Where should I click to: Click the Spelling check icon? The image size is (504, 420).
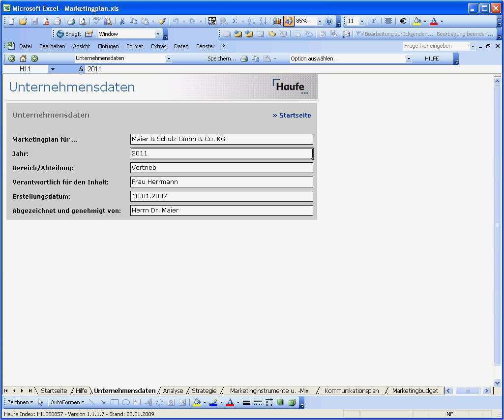coord(96,21)
